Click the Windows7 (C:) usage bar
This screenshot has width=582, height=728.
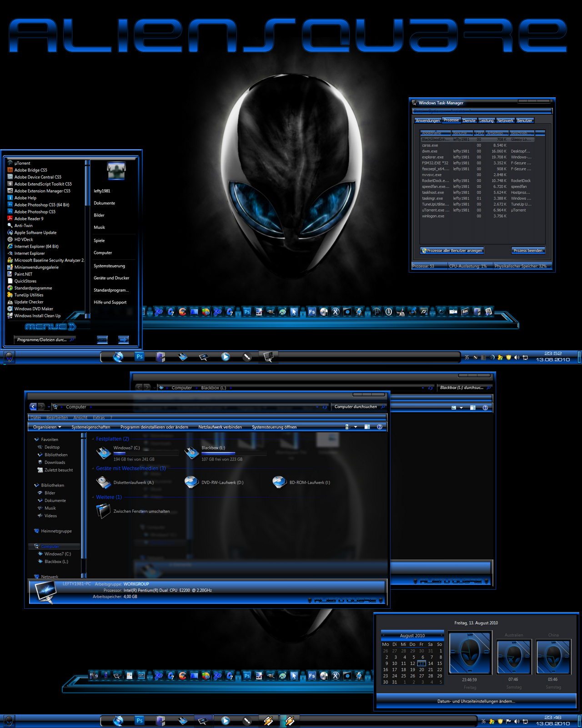(145, 453)
